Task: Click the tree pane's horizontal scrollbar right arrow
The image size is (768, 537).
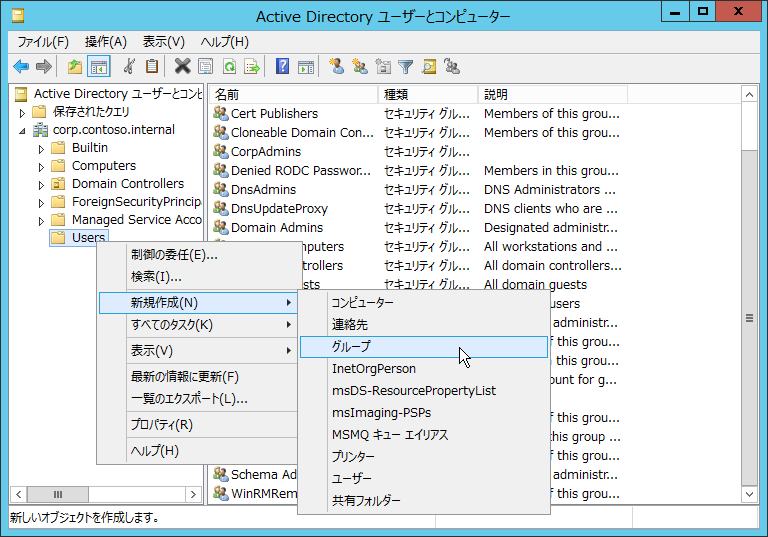Action: click(x=193, y=494)
